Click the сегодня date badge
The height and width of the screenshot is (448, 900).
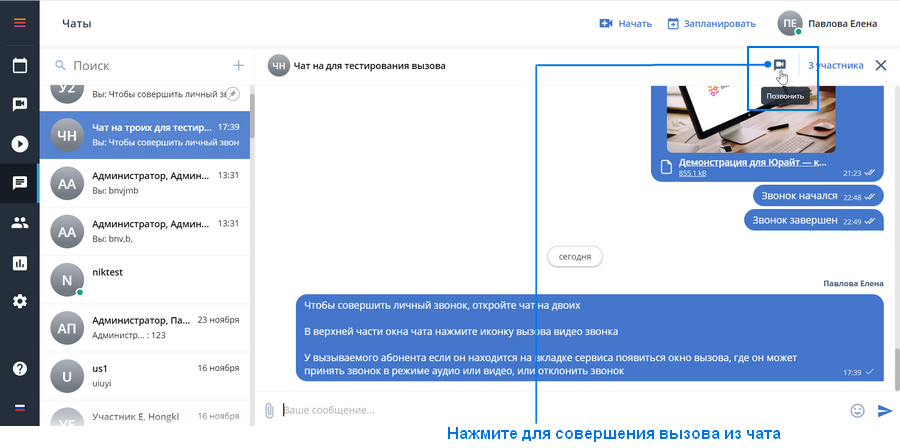pyautogui.click(x=575, y=257)
